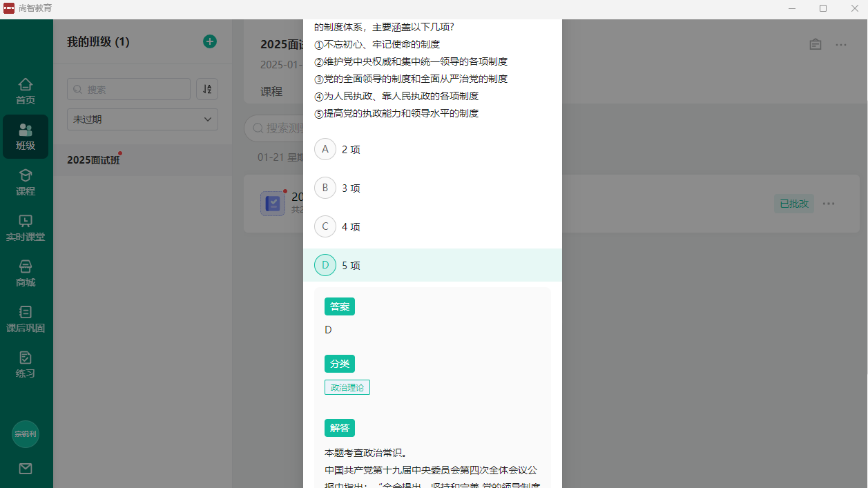The height and width of the screenshot is (488, 868).
Task: Open the more options menu beside 已批改
Action: click(829, 204)
